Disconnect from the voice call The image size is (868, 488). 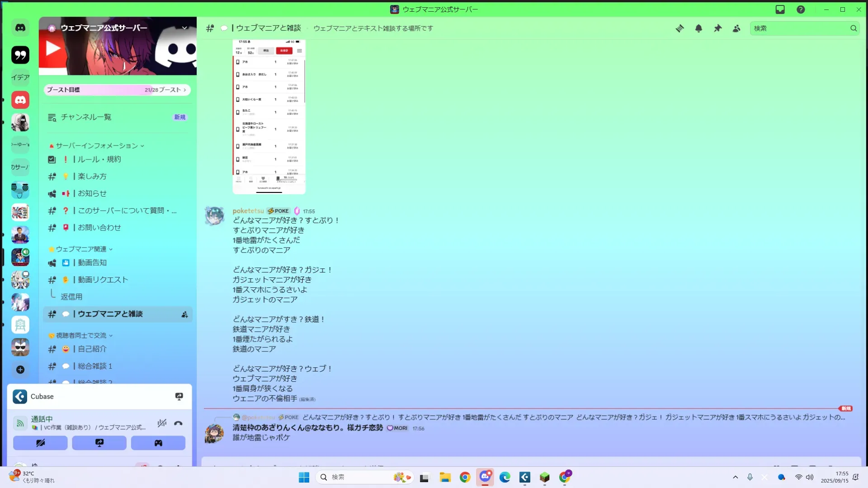point(178,423)
